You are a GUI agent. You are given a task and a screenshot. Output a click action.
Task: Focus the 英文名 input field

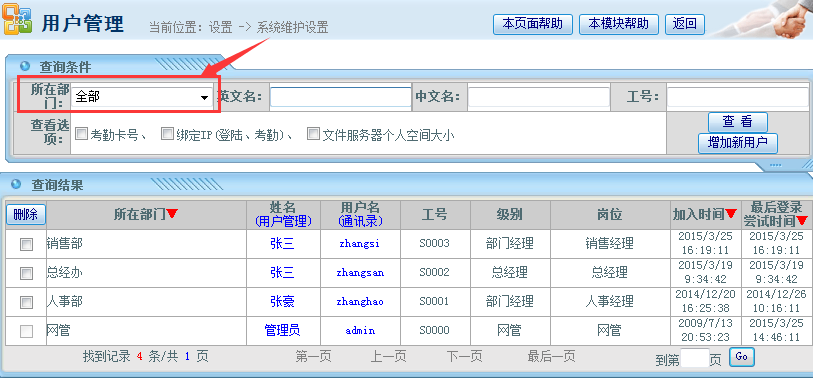click(341, 97)
